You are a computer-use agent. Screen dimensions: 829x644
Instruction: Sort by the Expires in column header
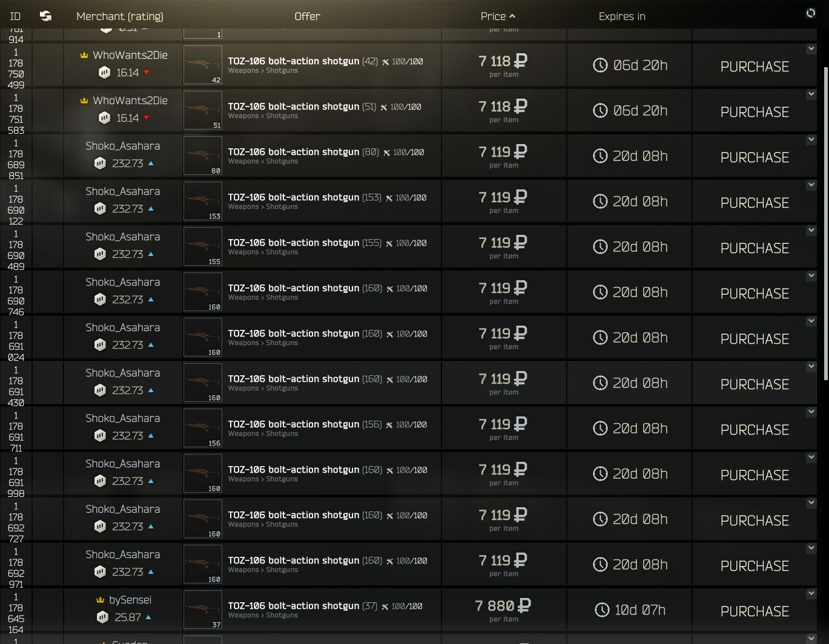click(x=622, y=16)
